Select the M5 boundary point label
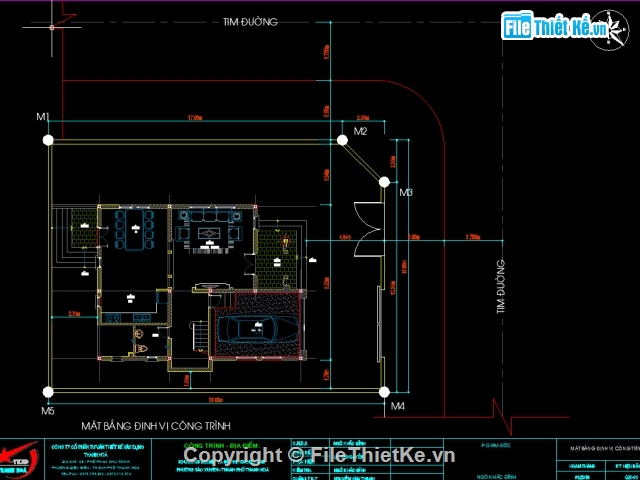 [x=48, y=411]
